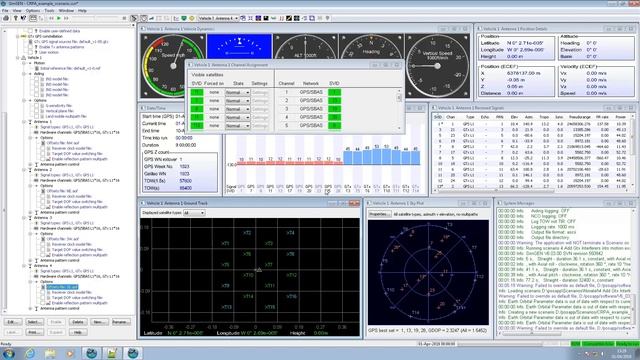Toggle Antenna 1 Receiver clock model file checkbox
Viewport: 640px width, 360px height.
(42, 148)
